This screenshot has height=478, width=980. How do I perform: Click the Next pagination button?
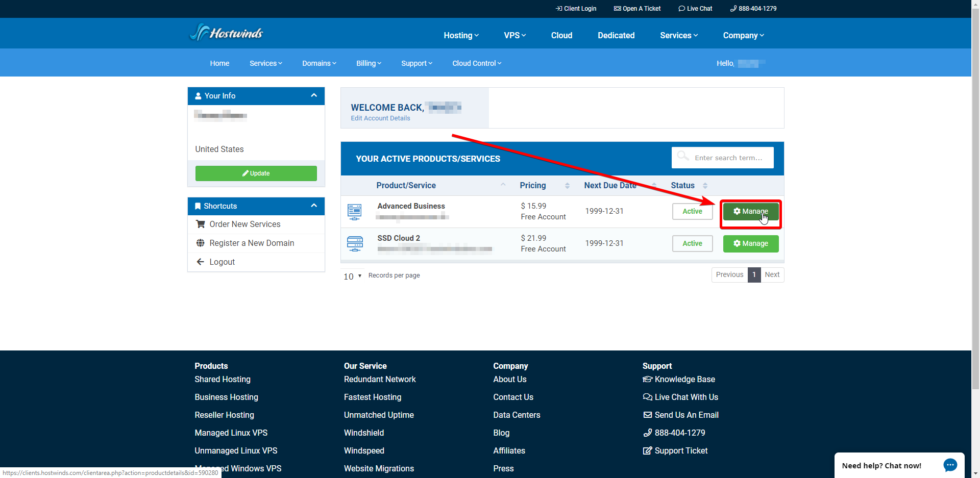click(772, 274)
